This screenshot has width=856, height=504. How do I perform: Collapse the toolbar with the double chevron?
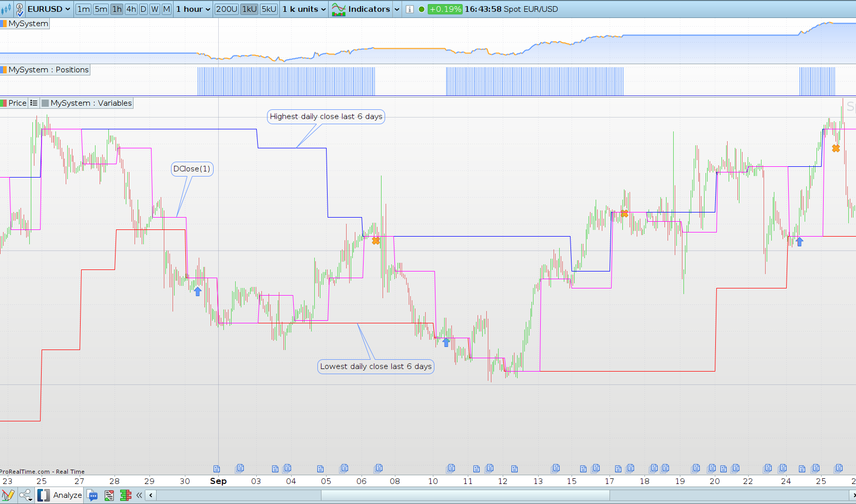click(x=139, y=495)
